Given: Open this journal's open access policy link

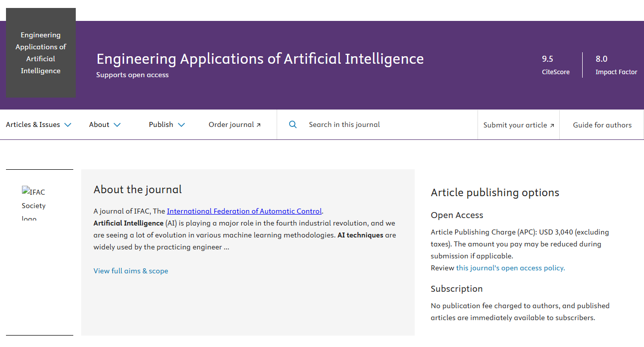Looking at the screenshot, I should pyautogui.click(x=509, y=268).
